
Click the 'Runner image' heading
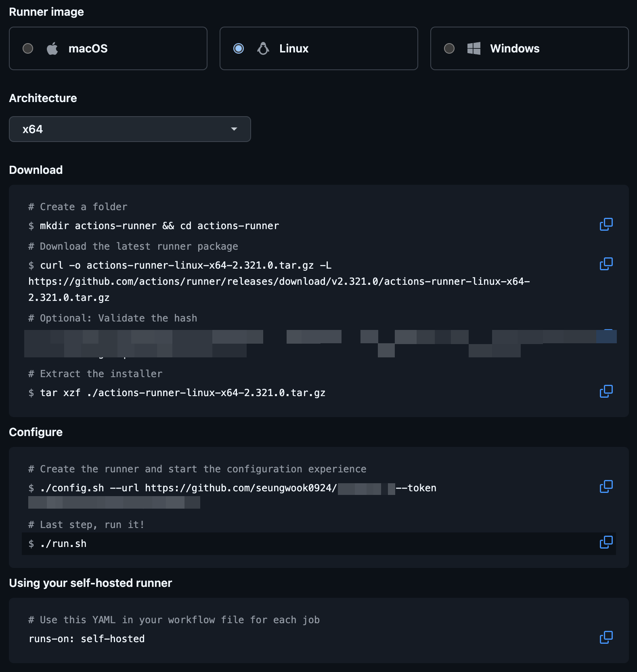46,12
